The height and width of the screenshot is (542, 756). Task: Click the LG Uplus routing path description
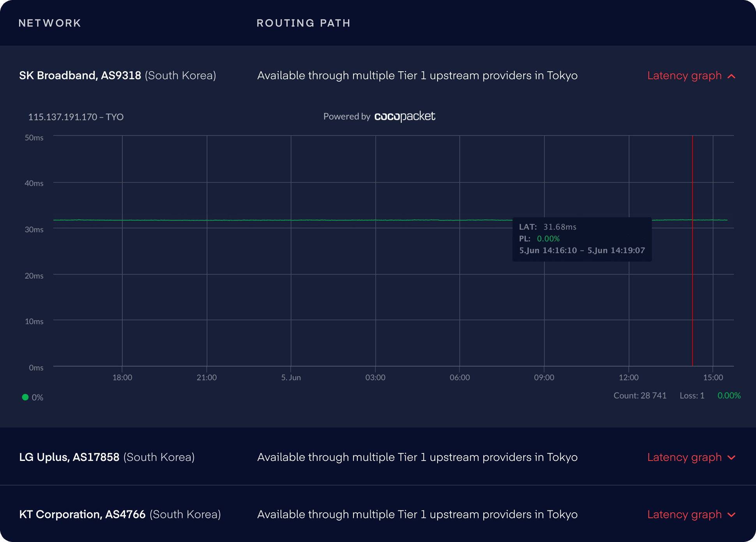[x=417, y=457]
